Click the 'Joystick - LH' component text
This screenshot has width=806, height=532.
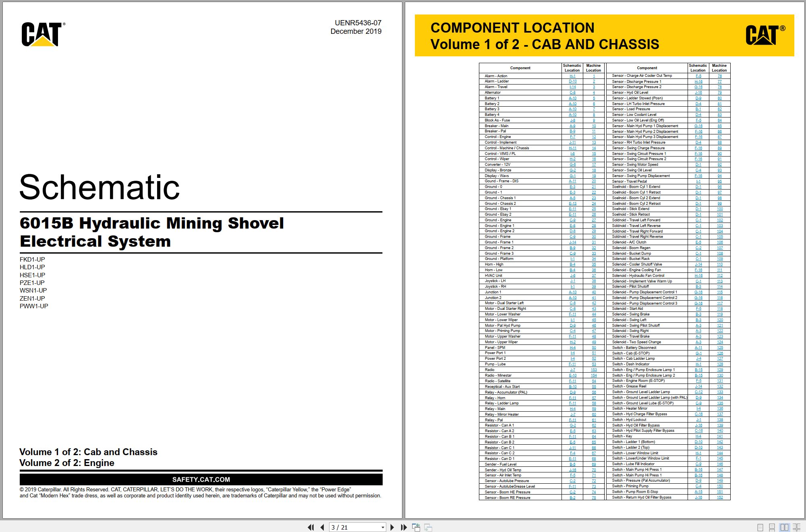coord(495,281)
